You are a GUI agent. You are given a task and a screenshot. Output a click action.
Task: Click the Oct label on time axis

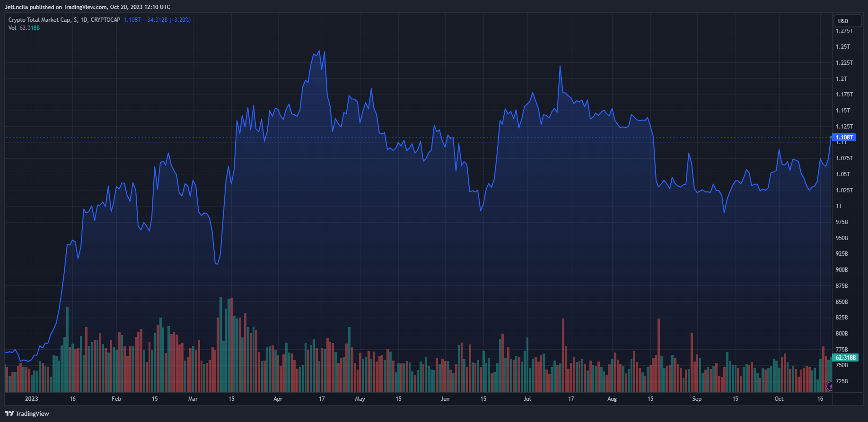point(779,399)
